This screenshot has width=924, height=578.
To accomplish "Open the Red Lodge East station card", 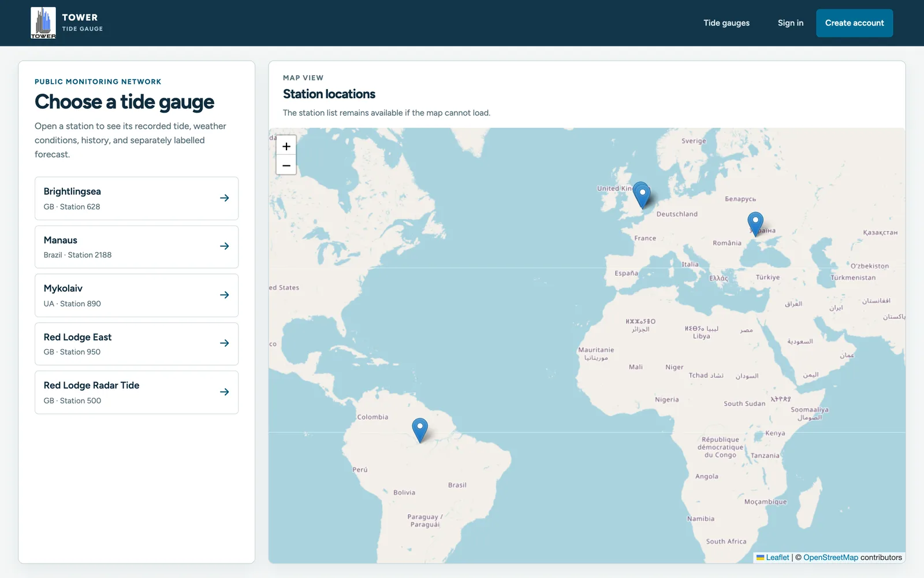I will point(136,344).
